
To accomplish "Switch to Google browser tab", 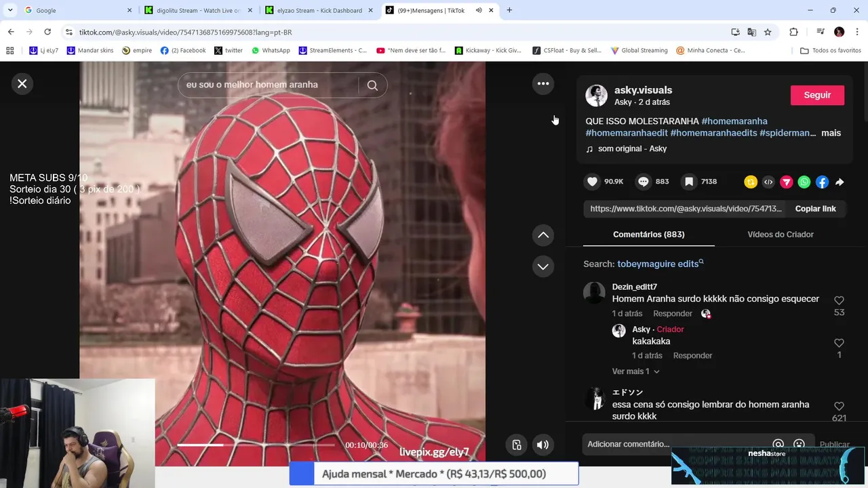I will [77, 10].
